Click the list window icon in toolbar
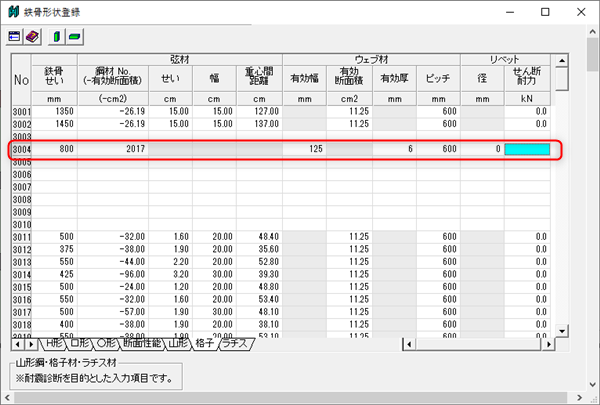The width and height of the screenshot is (600, 405). [15, 36]
